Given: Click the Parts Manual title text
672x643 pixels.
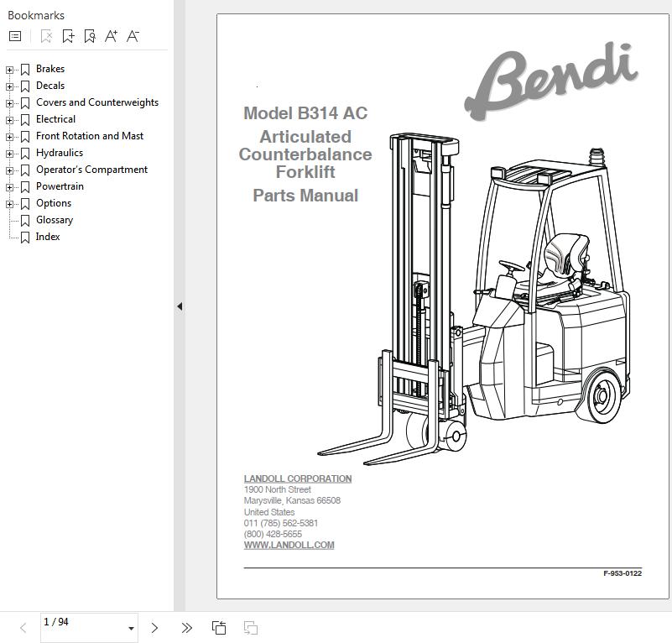Looking at the screenshot, I should click(x=305, y=196).
